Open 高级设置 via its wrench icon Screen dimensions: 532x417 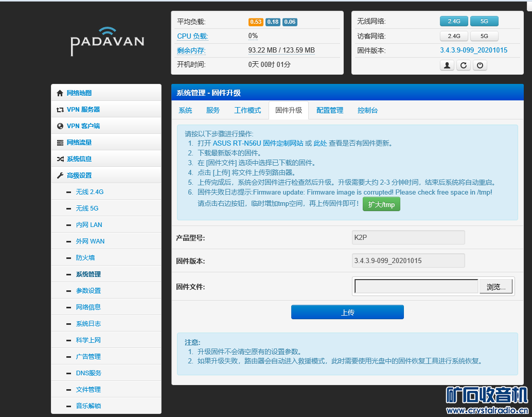(60, 175)
